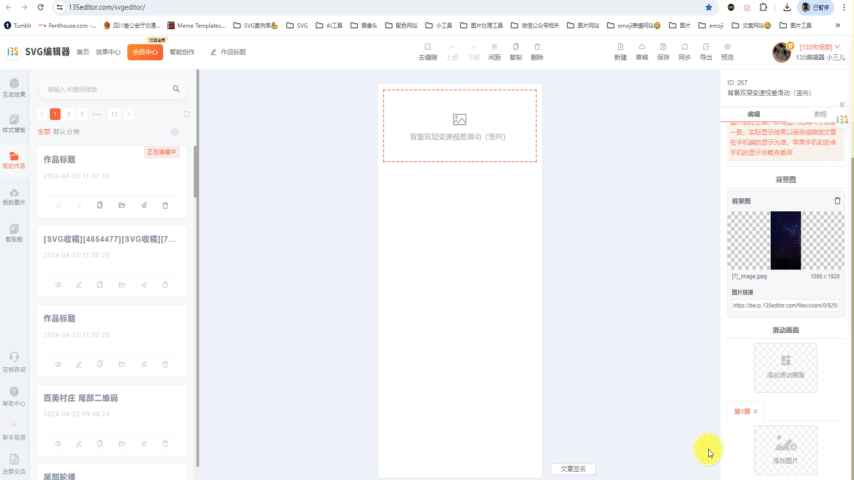Send the first 作品标题 work
The image size is (854, 480).
(x=144, y=205)
